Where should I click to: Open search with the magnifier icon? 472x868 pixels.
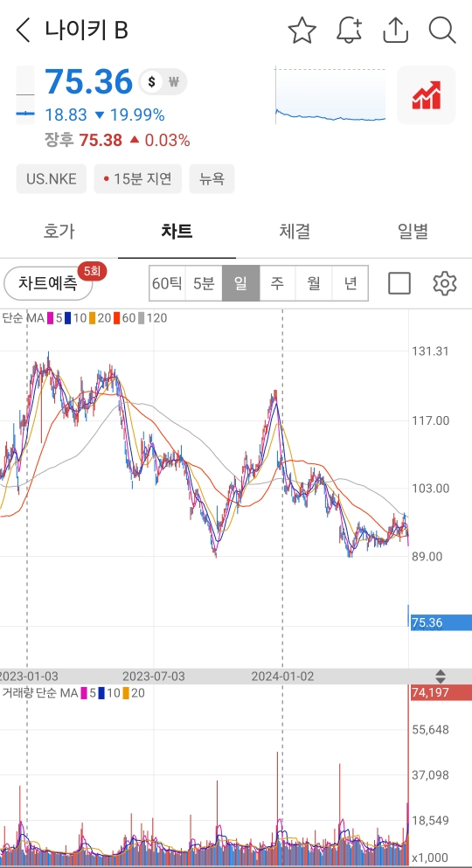pos(442,30)
